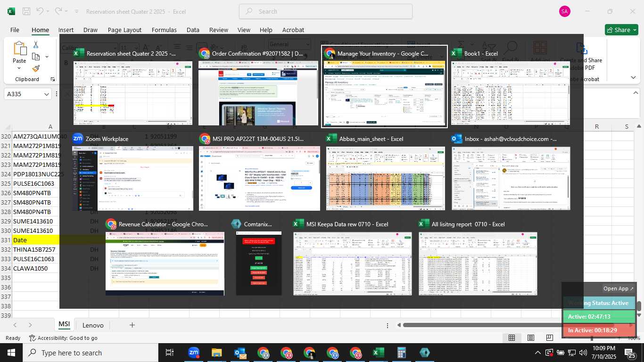Switch to the Insert ribbon tab
Screen dimensions: 644x362
tap(66, 30)
